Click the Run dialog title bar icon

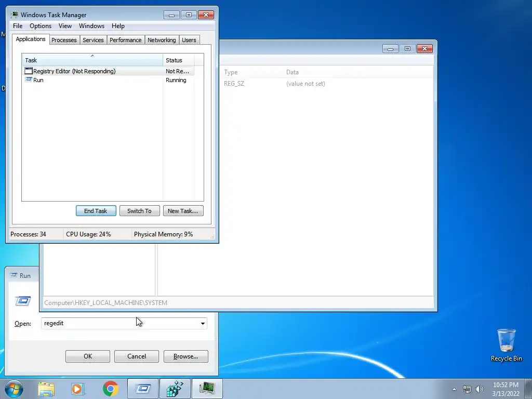(x=14, y=275)
